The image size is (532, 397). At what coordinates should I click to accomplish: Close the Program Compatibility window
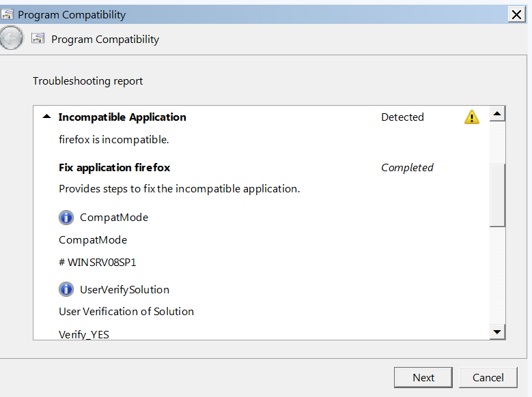click(x=517, y=14)
